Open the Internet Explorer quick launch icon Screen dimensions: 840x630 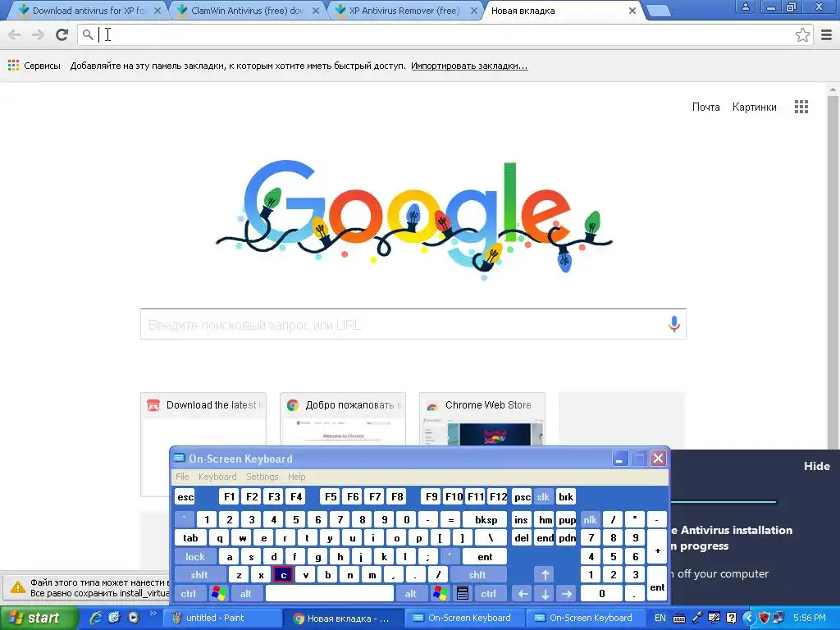tap(95, 618)
